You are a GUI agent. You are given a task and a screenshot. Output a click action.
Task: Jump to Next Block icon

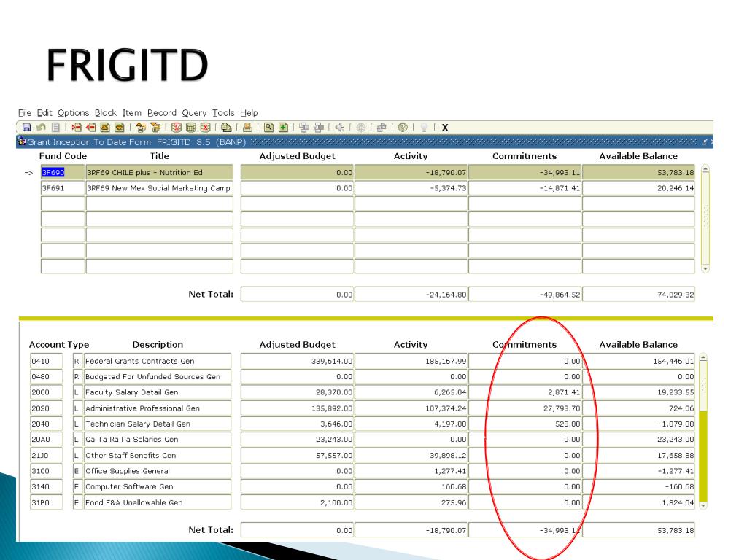point(155,127)
